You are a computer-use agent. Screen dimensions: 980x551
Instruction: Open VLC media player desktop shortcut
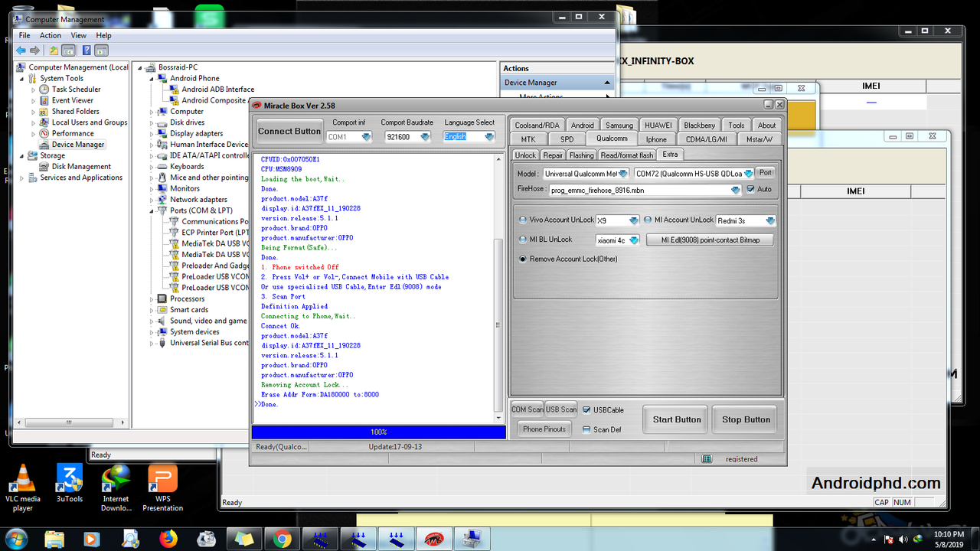pyautogui.click(x=23, y=487)
